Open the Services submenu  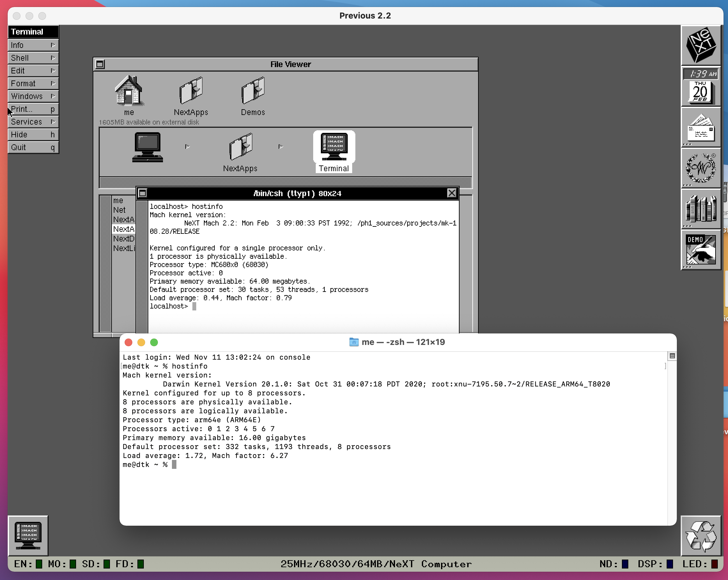click(33, 121)
